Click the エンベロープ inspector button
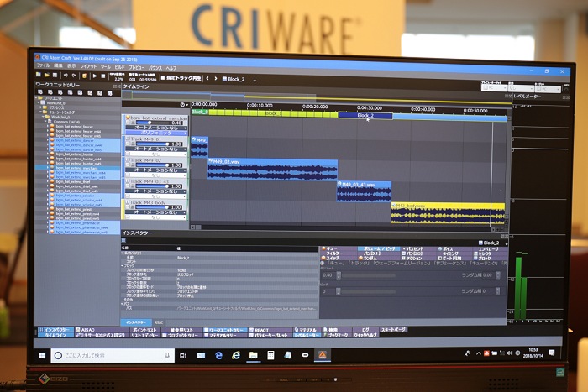Screen dimensions: 588x392 [489, 248]
